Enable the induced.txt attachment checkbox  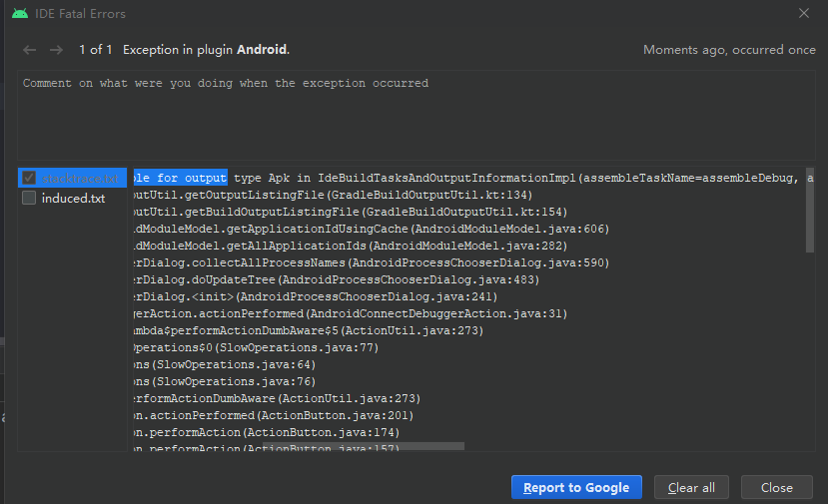click(x=30, y=198)
